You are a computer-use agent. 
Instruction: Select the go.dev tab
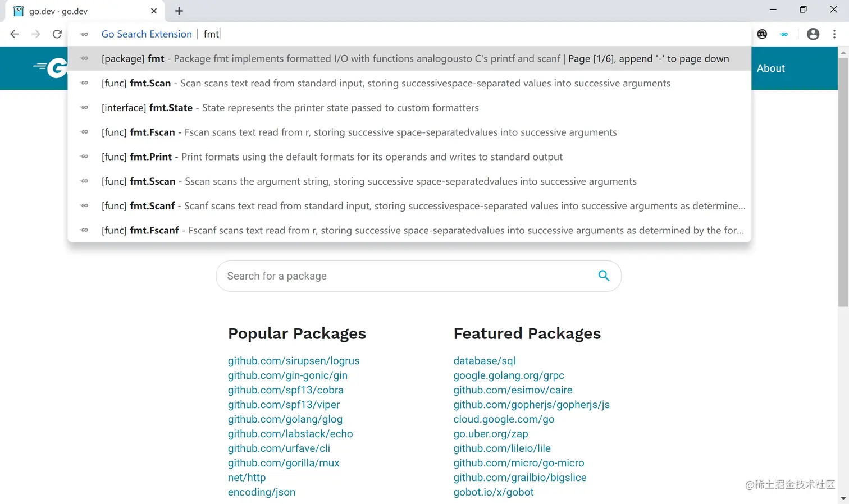84,11
